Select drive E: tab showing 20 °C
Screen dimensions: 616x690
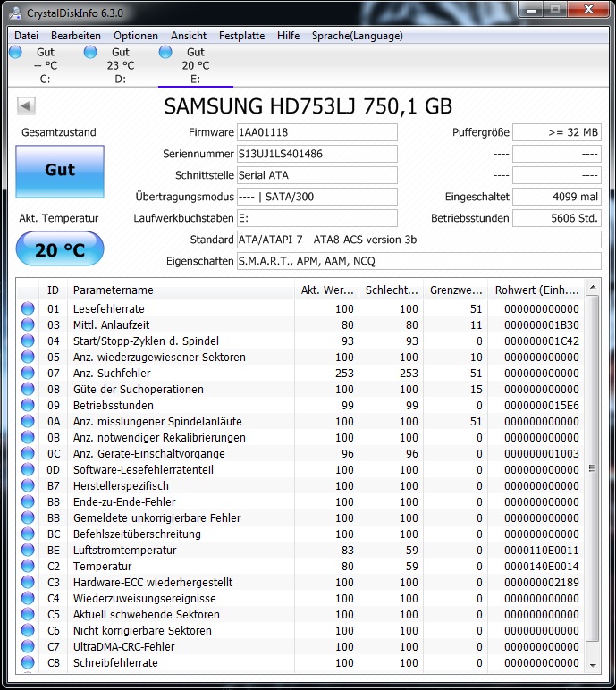pyautogui.click(x=196, y=65)
